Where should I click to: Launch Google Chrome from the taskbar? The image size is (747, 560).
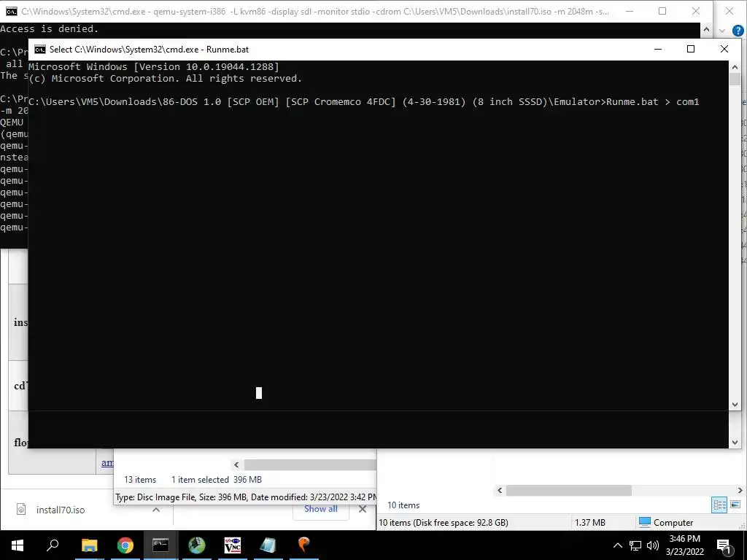pyautogui.click(x=125, y=545)
